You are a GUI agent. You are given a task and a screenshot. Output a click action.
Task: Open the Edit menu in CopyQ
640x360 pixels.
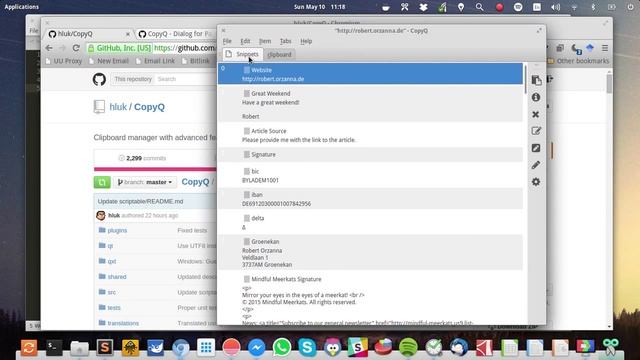click(x=245, y=41)
